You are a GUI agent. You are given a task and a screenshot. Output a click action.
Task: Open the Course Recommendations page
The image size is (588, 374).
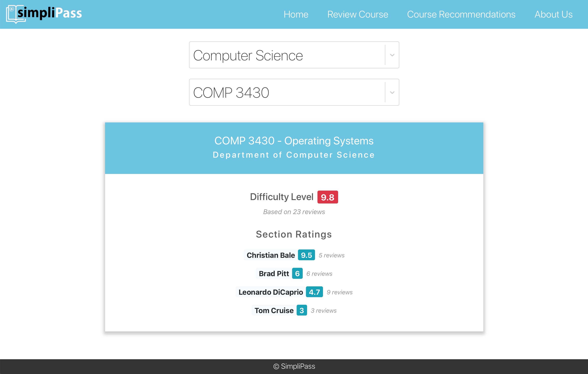[x=461, y=14]
